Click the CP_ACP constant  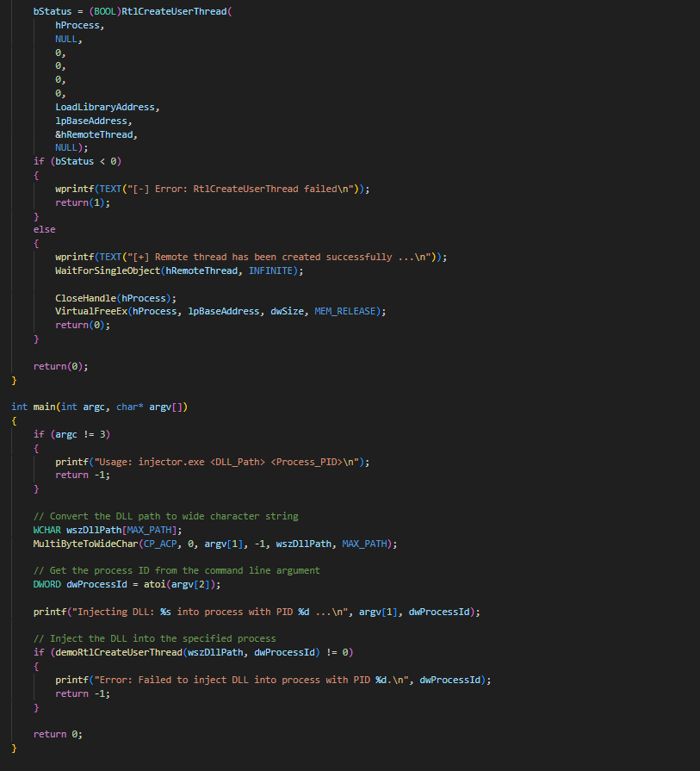tap(160, 544)
